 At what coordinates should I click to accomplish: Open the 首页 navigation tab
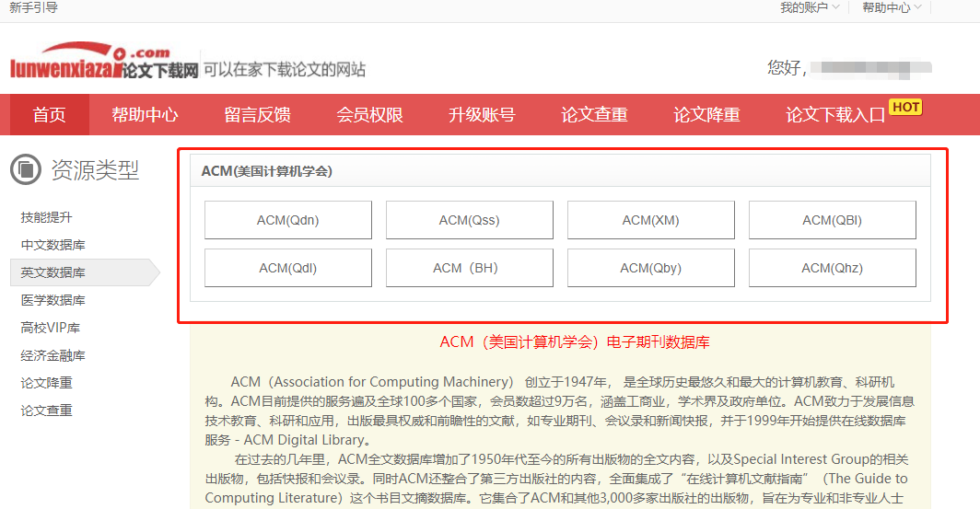pyautogui.click(x=50, y=115)
